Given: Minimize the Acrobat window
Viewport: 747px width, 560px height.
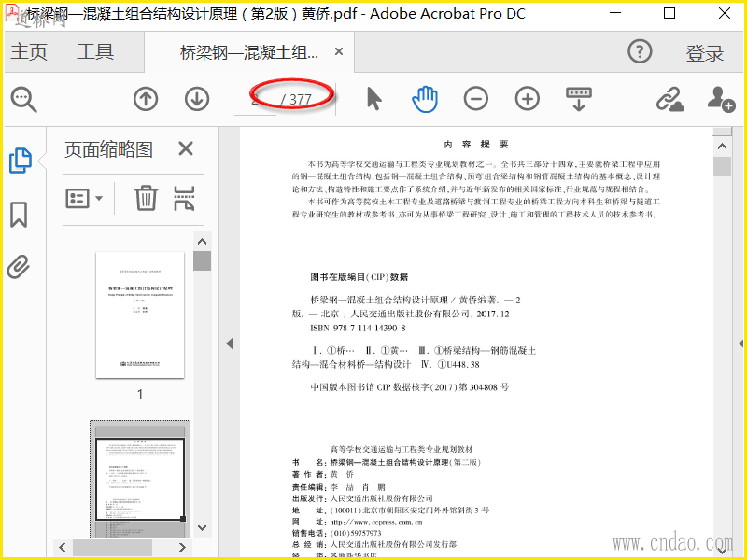Looking at the screenshot, I should pyautogui.click(x=615, y=13).
